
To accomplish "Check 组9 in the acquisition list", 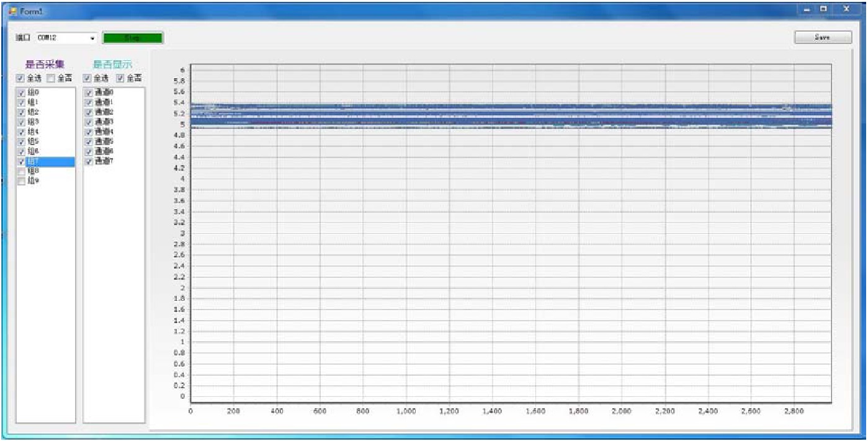I will coord(22,181).
